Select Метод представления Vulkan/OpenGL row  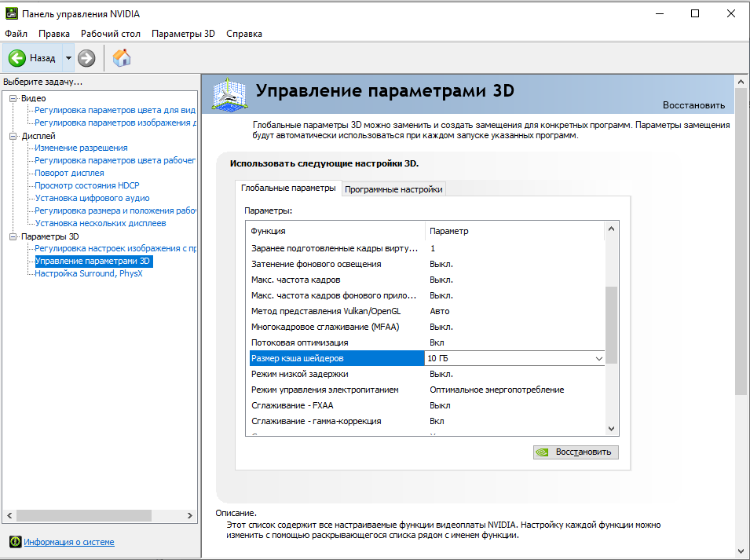click(x=427, y=311)
